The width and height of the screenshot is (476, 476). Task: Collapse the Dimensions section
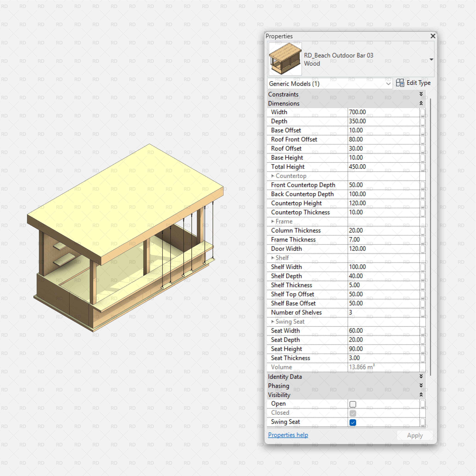(421, 103)
